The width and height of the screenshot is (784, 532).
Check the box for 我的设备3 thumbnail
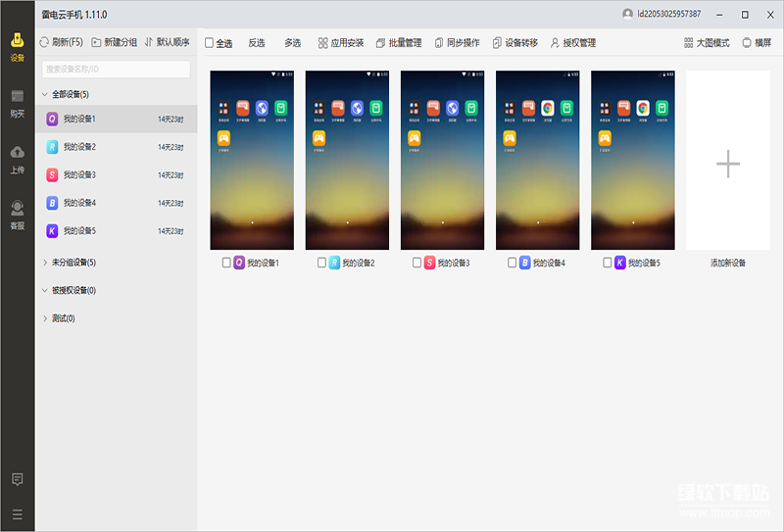point(416,263)
